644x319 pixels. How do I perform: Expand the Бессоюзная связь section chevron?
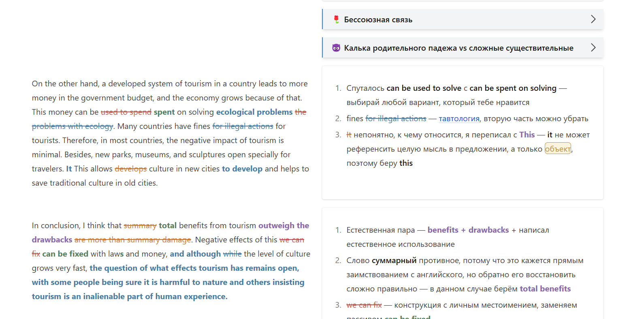pyautogui.click(x=593, y=19)
